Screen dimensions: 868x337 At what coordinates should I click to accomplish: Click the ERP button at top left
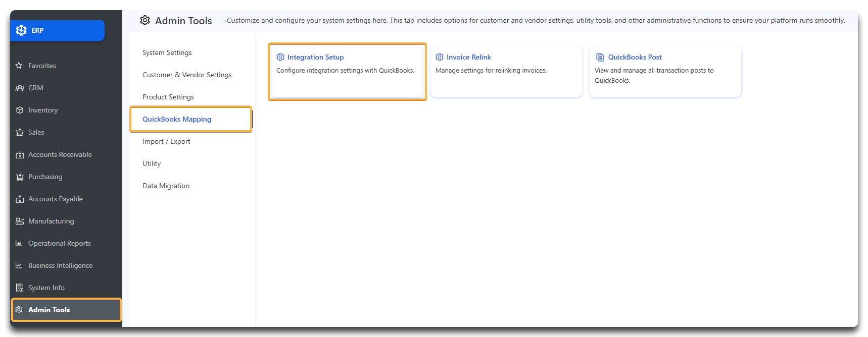(x=58, y=30)
